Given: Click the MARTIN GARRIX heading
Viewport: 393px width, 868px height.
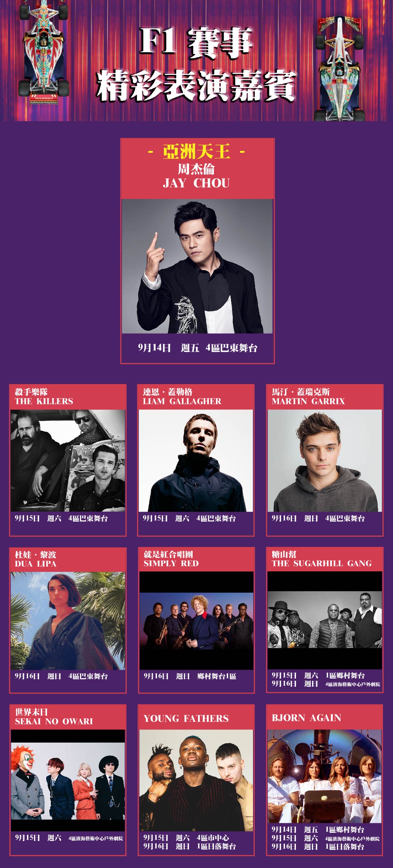Looking at the screenshot, I should 308,401.
